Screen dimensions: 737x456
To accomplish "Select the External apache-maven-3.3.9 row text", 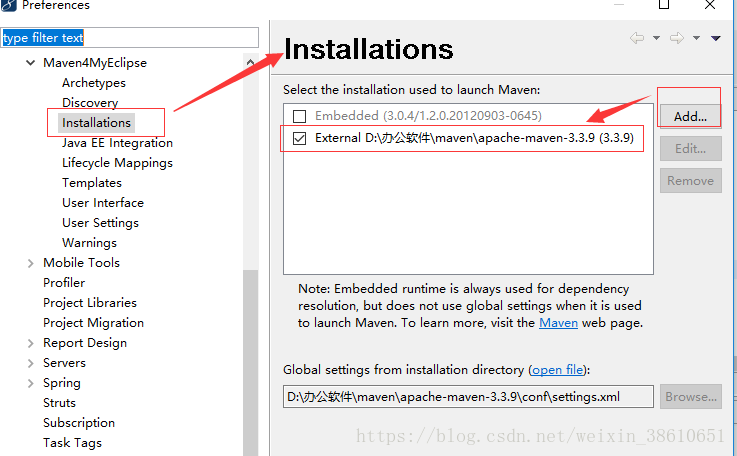I will 474,138.
